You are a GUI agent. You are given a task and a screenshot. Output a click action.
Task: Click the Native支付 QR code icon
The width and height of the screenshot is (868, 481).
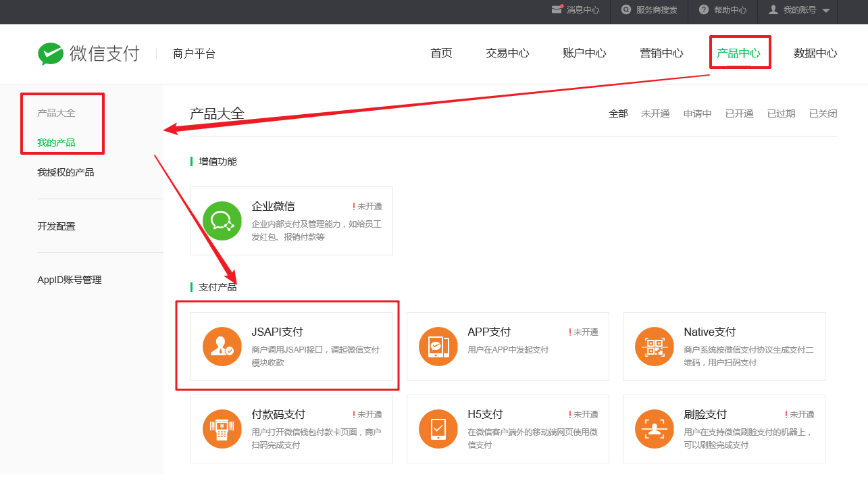click(655, 347)
